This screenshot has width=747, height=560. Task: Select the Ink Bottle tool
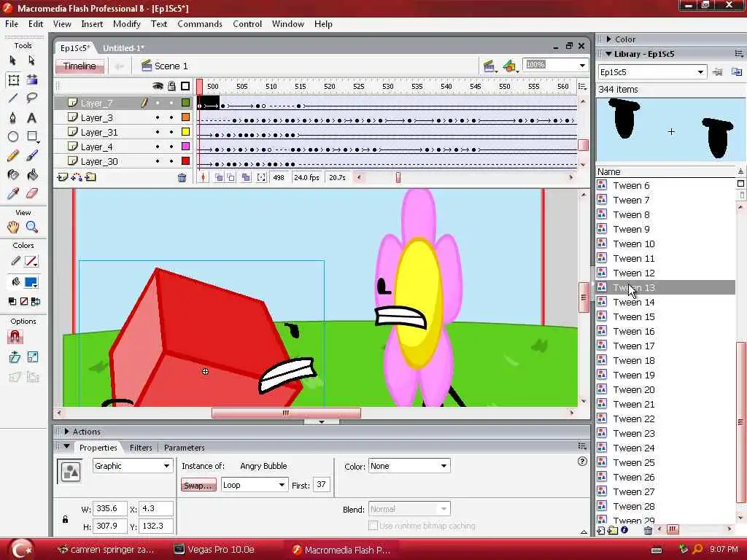click(x=13, y=175)
